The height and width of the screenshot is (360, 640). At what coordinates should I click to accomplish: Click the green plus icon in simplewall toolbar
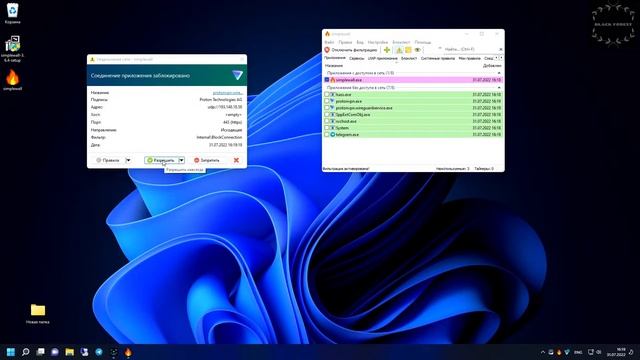click(387, 50)
